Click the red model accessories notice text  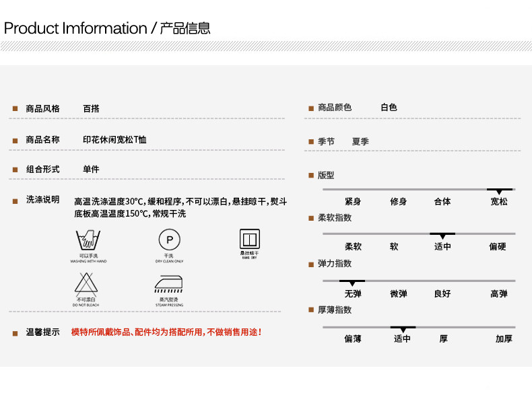point(166,332)
